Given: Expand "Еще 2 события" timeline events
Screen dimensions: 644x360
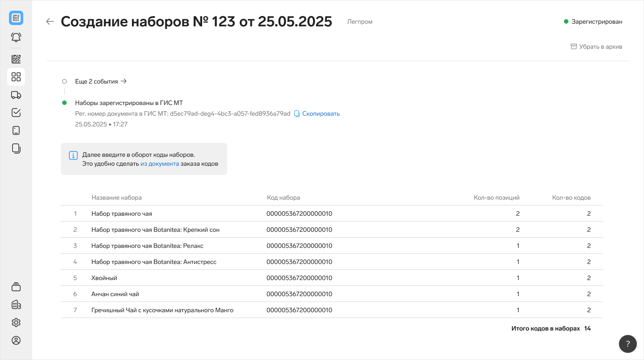Looking at the screenshot, I should 101,81.
